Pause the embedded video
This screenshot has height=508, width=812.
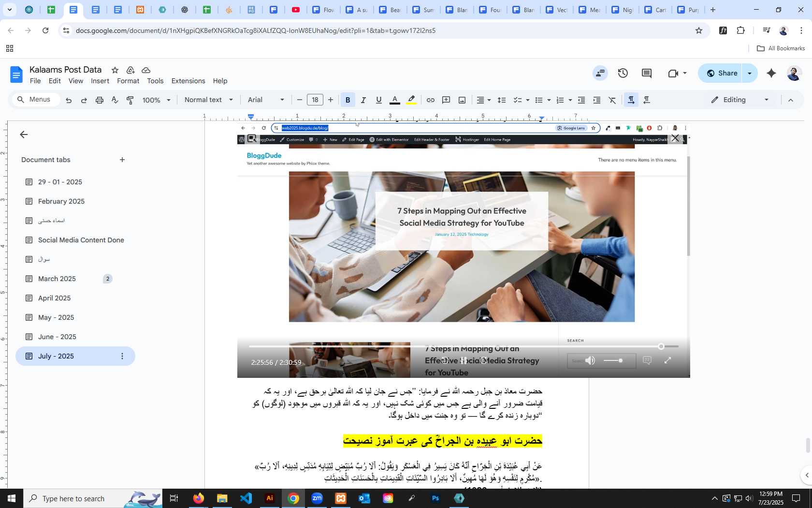pyautogui.click(x=464, y=360)
